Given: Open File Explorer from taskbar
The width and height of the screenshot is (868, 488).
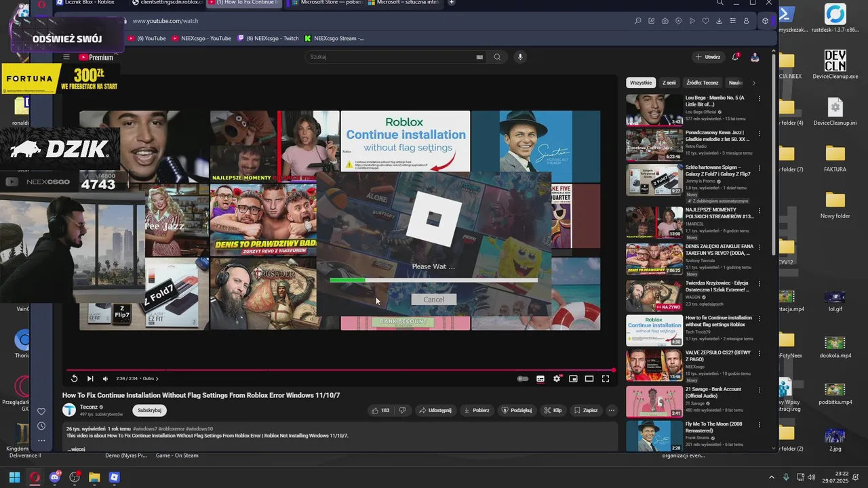Looking at the screenshot, I should pyautogui.click(x=94, y=477).
